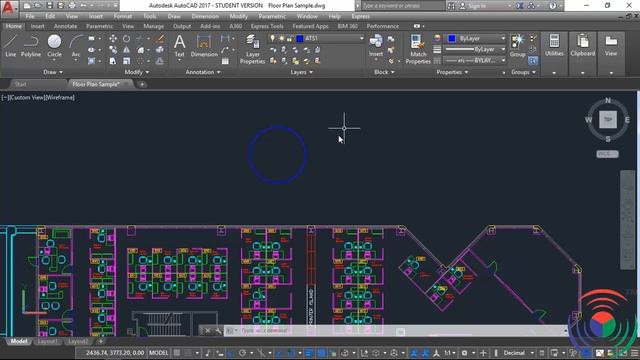Click the Move tool in Modify panel
The width and height of the screenshot is (640, 360).
pos(113,38)
